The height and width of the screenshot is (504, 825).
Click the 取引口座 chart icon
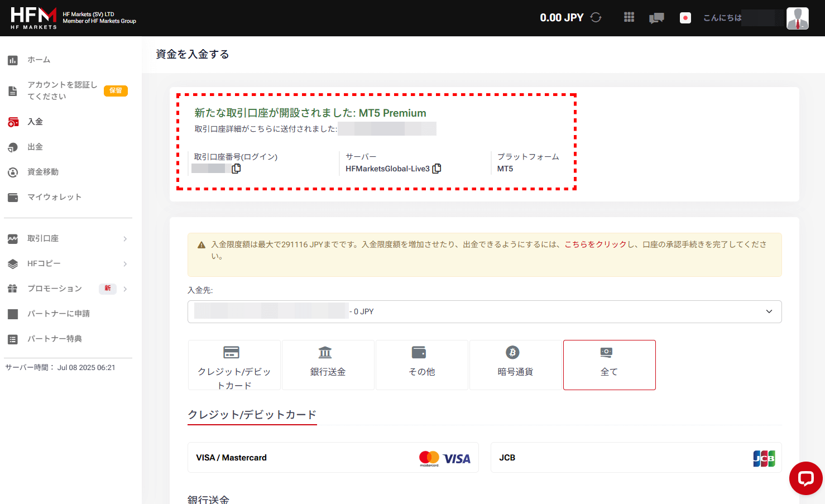13,239
